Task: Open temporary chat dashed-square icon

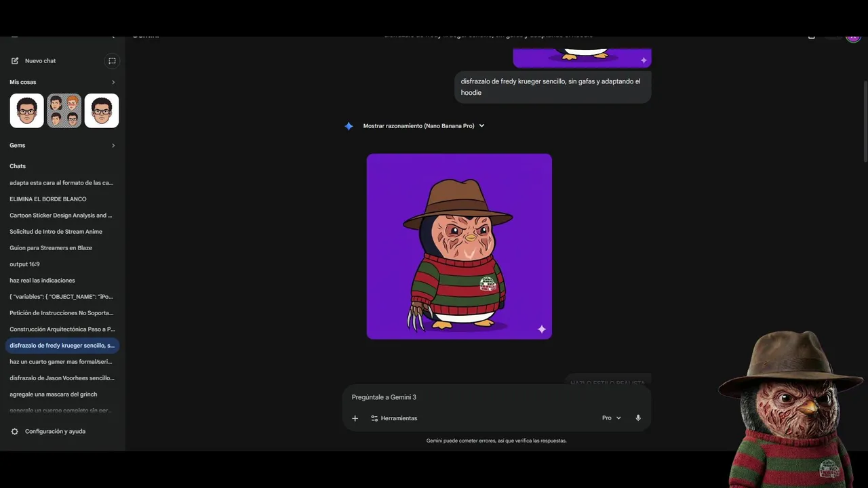Action: 112,61
